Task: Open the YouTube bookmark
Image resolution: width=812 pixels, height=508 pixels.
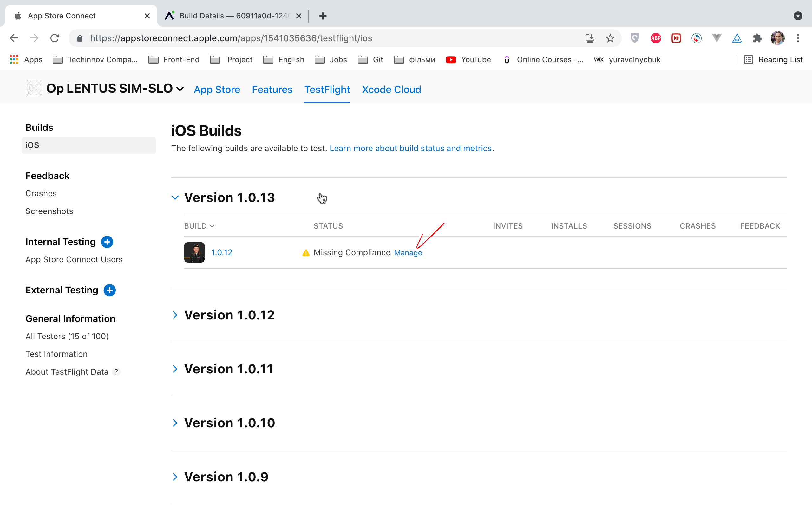Action: pyautogui.click(x=468, y=59)
